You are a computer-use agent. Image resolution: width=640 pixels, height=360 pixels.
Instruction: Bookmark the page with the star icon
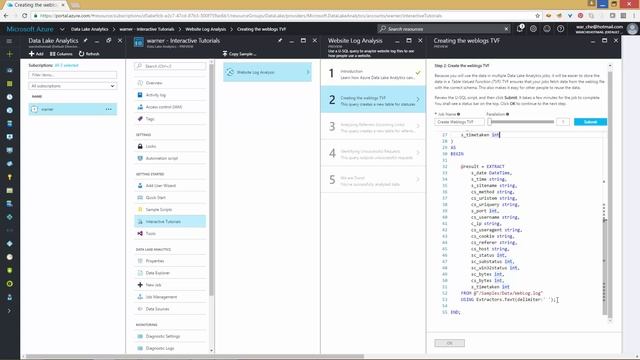point(537,16)
